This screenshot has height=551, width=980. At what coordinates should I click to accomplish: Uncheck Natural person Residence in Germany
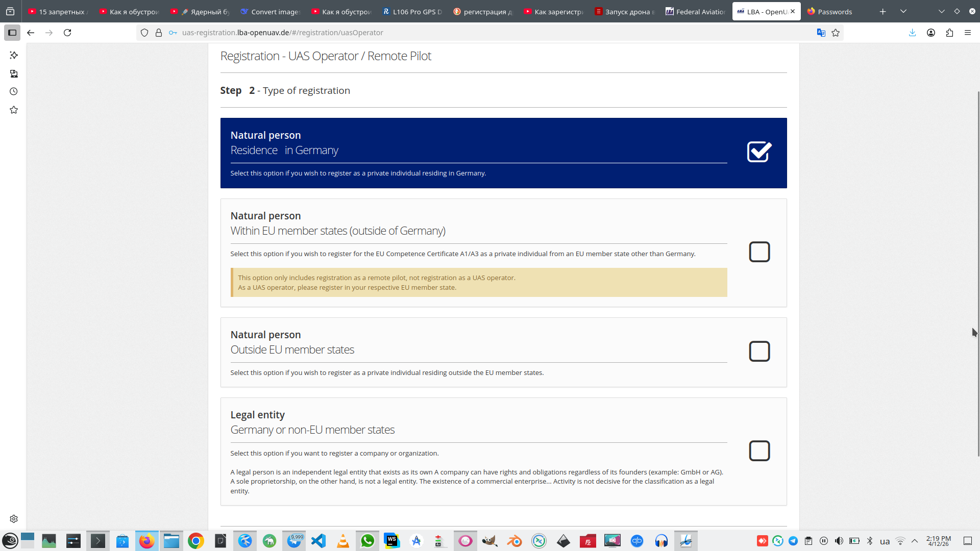point(759,152)
